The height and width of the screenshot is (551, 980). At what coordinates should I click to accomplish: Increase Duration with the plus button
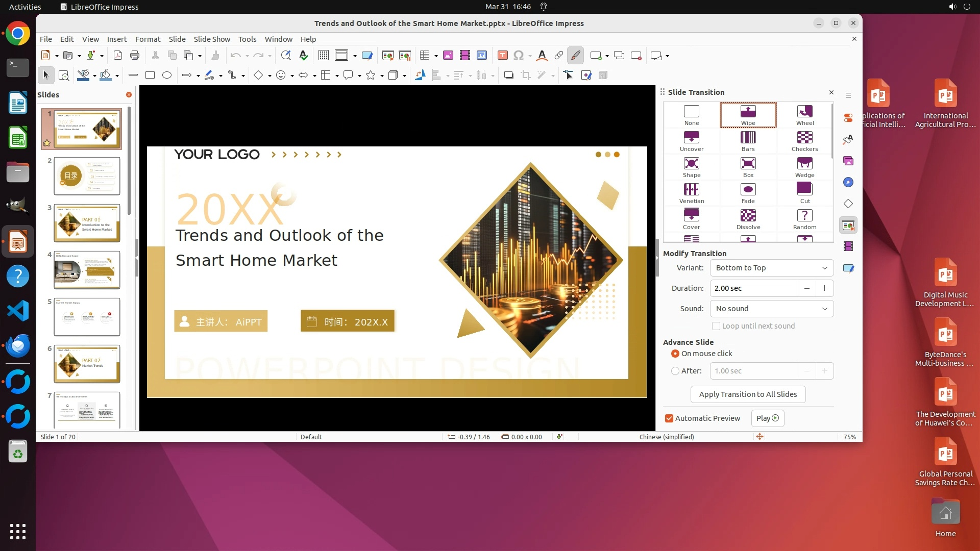[824, 288]
